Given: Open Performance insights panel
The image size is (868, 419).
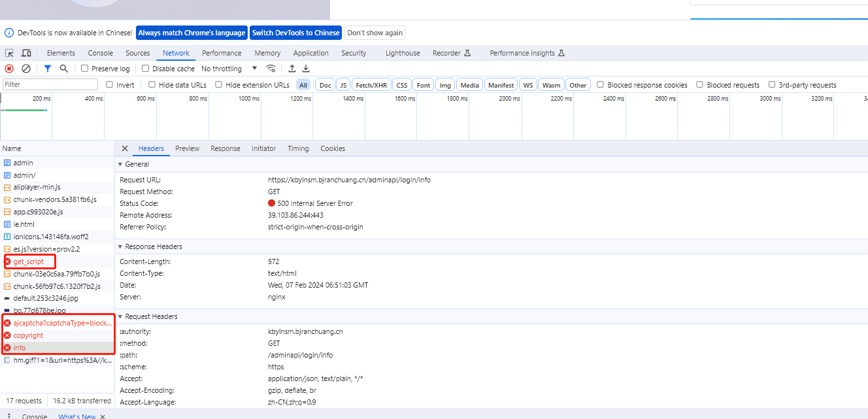Looking at the screenshot, I should coord(527,53).
